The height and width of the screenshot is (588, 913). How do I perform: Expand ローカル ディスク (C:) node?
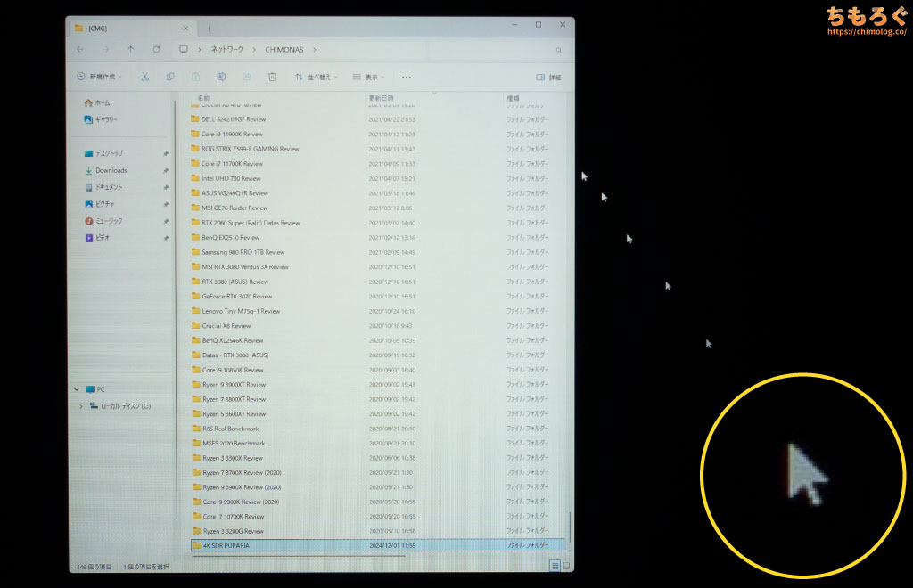pyautogui.click(x=81, y=406)
